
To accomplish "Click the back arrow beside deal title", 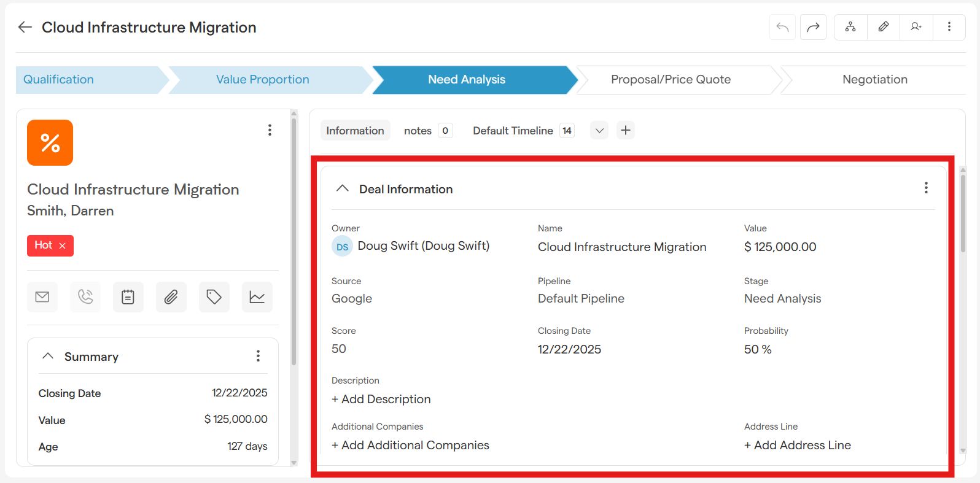I will tap(25, 27).
